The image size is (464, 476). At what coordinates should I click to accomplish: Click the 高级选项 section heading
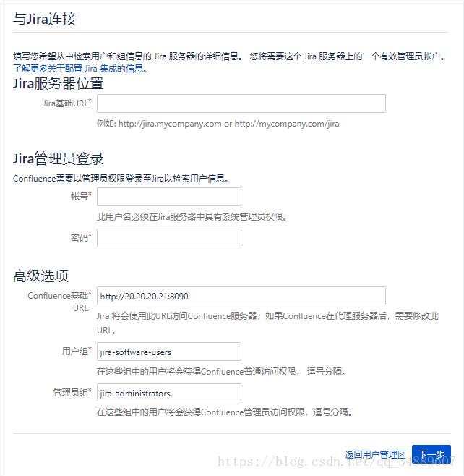click(40, 276)
